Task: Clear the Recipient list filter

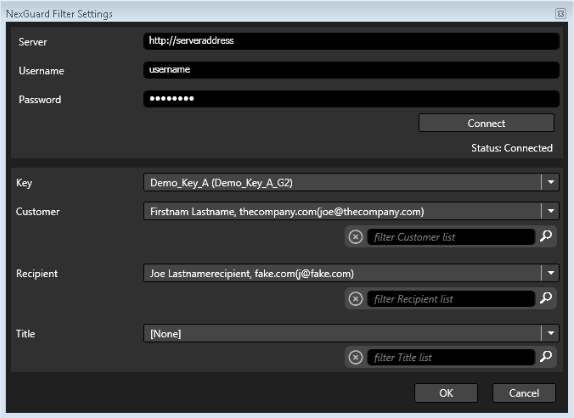Action: pyautogui.click(x=355, y=299)
